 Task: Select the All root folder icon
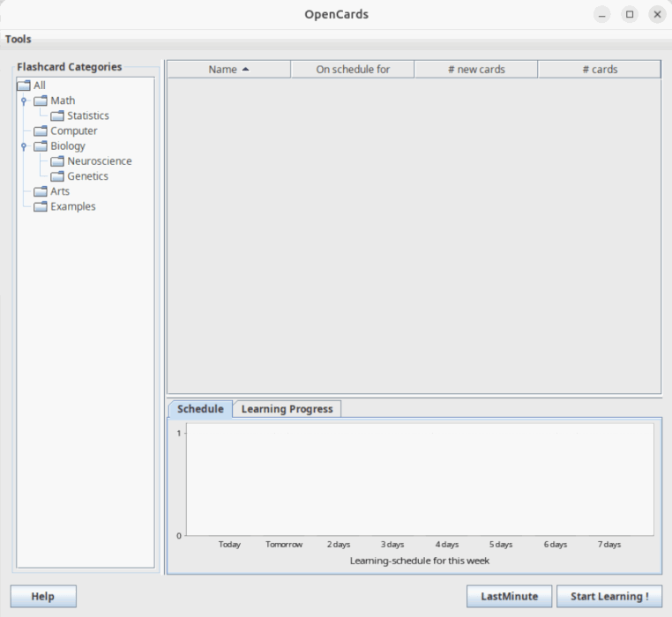(24, 85)
